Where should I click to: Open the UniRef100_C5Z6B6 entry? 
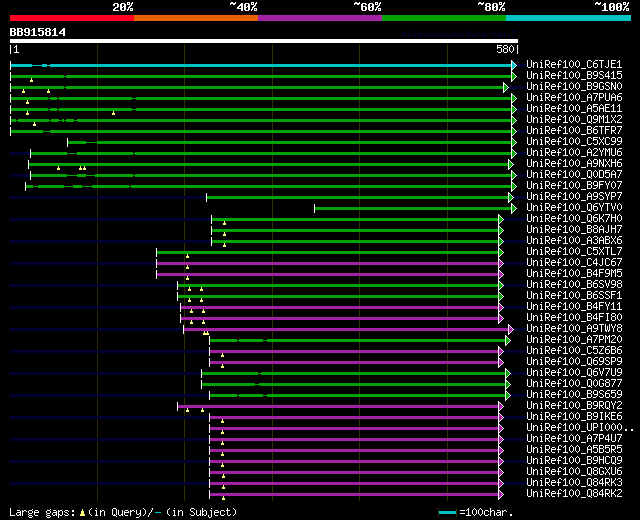point(574,351)
